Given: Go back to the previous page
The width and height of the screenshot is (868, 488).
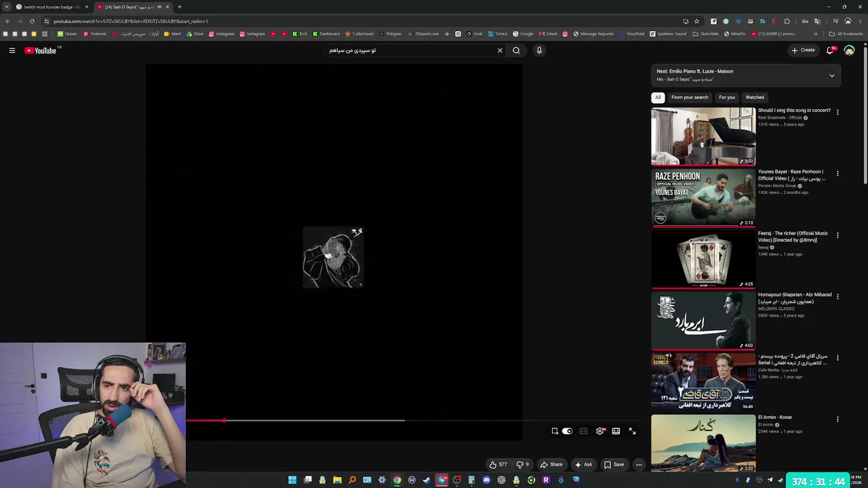Looking at the screenshot, I should (x=7, y=21).
